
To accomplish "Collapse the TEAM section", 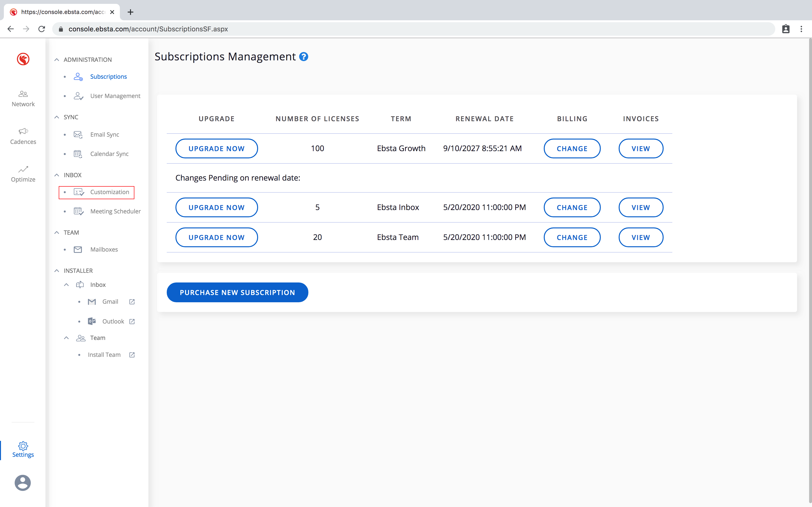I will [x=57, y=232].
